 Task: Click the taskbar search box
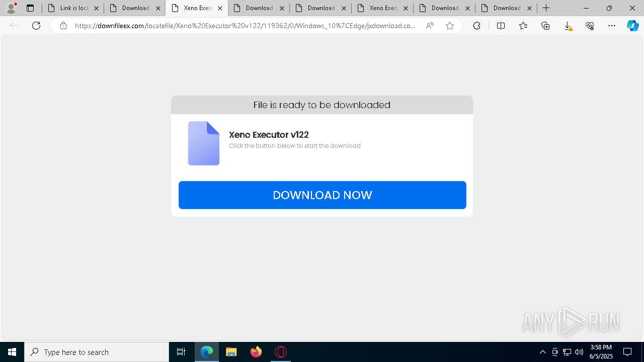[x=97, y=352]
